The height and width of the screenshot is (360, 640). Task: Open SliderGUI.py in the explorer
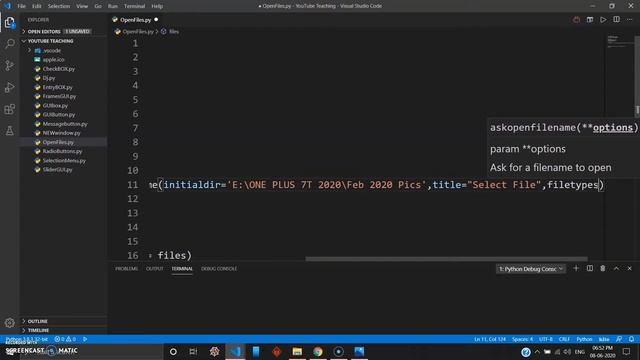(57, 170)
